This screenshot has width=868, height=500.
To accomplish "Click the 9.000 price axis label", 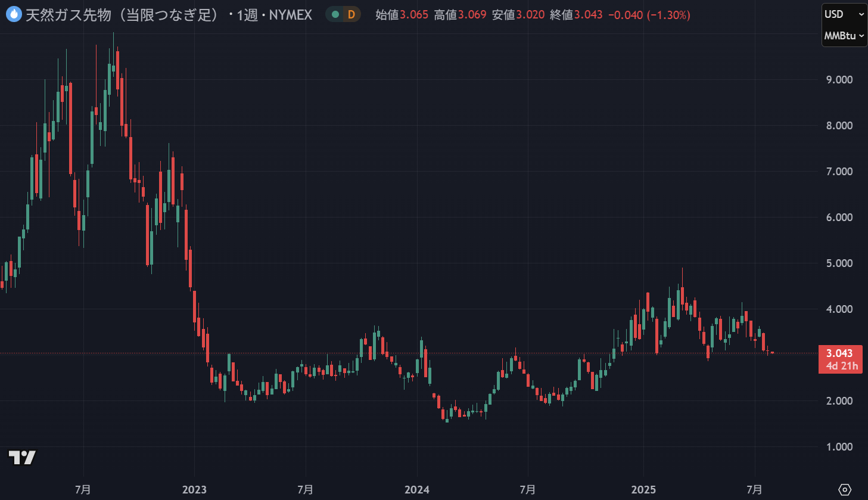I will pyautogui.click(x=839, y=79).
